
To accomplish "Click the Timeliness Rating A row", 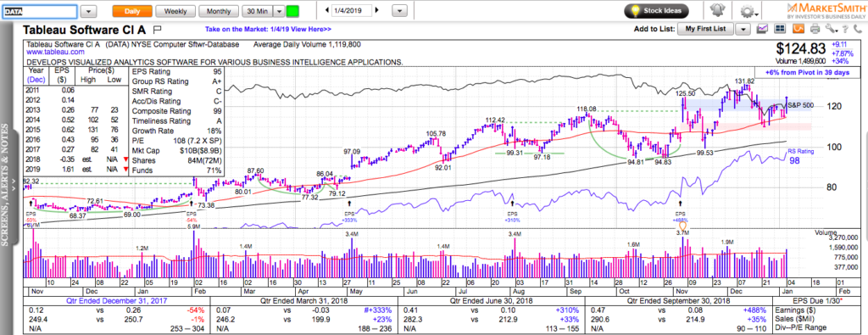I will pos(177,120).
